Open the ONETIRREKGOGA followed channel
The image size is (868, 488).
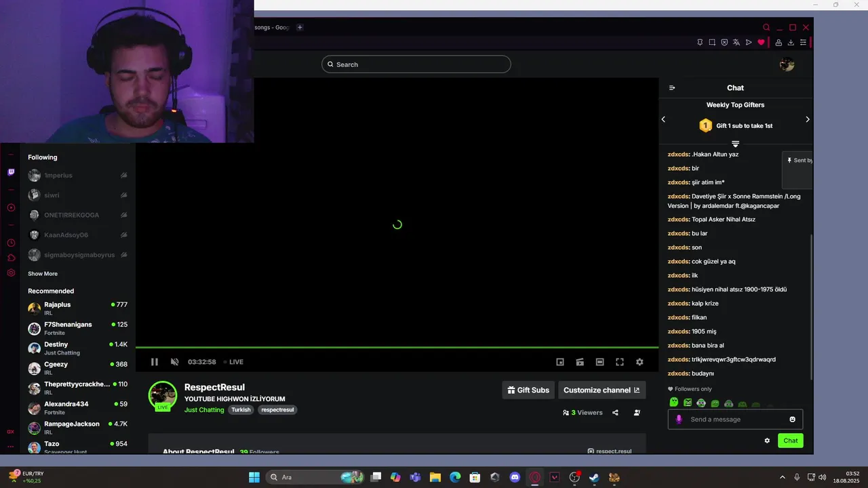click(x=77, y=215)
